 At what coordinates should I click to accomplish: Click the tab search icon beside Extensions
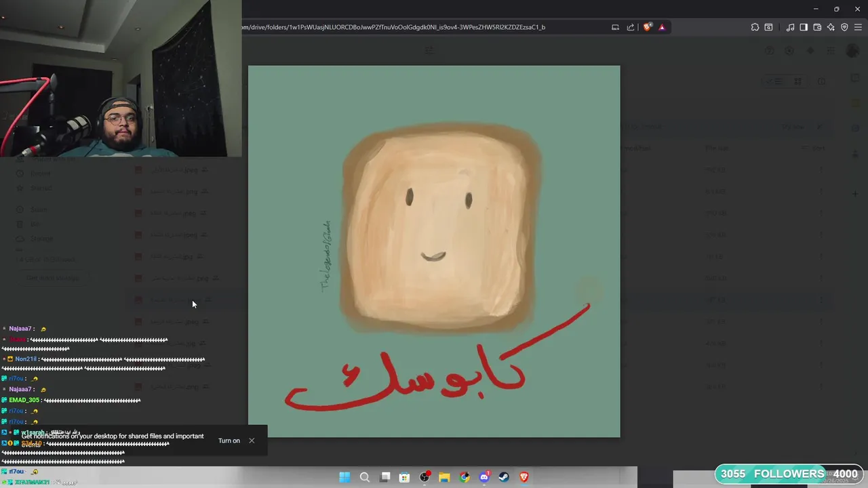[x=768, y=27]
